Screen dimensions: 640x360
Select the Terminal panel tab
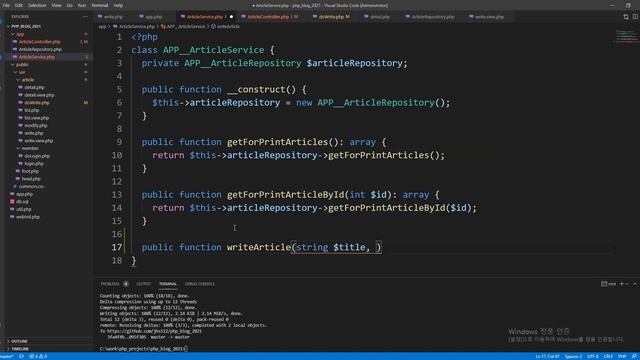168,284
